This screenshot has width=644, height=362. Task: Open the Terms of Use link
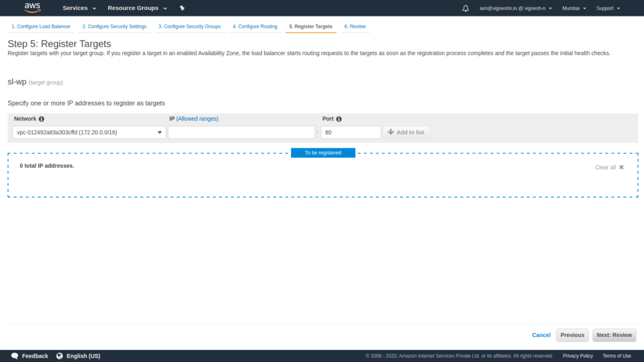616,356
